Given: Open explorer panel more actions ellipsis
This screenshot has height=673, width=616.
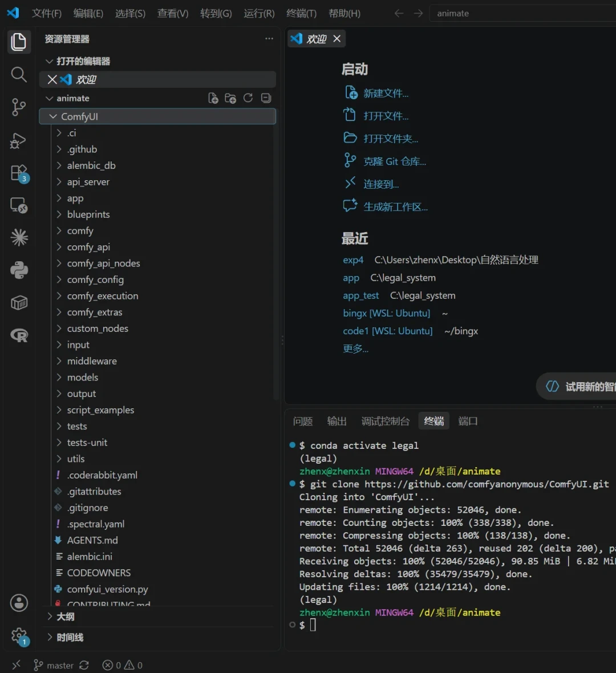Looking at the screenshot, I should tap(269, 39).
